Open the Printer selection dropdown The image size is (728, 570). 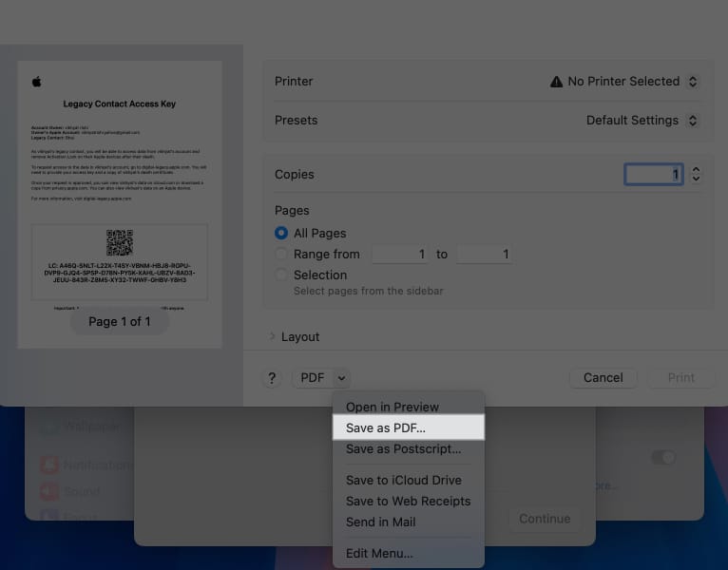tap(624, 82)
